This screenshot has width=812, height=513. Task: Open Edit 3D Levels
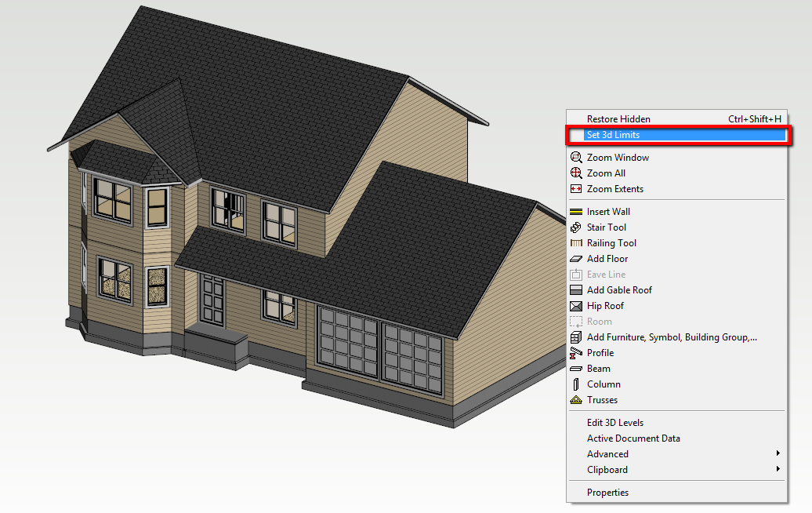tap(614, 423)
